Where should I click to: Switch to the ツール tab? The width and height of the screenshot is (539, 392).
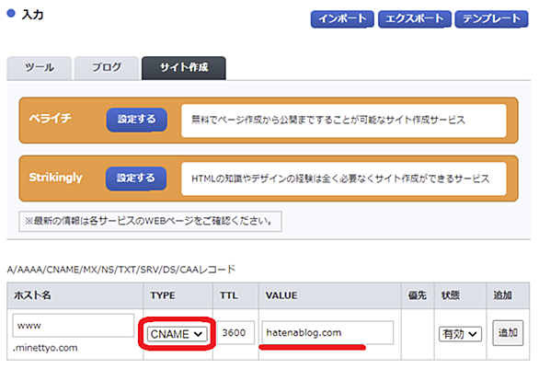40,68
